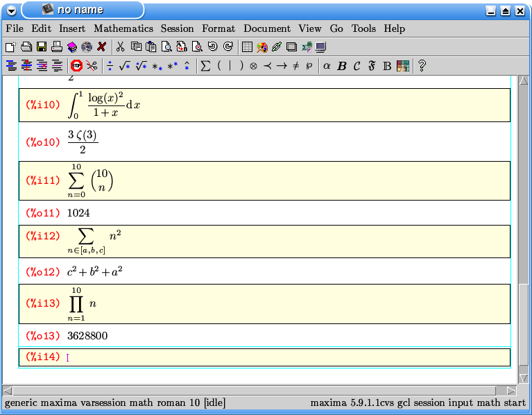
Task: Click the vertical scrollbar down arrow
Action: click(524, 378)
